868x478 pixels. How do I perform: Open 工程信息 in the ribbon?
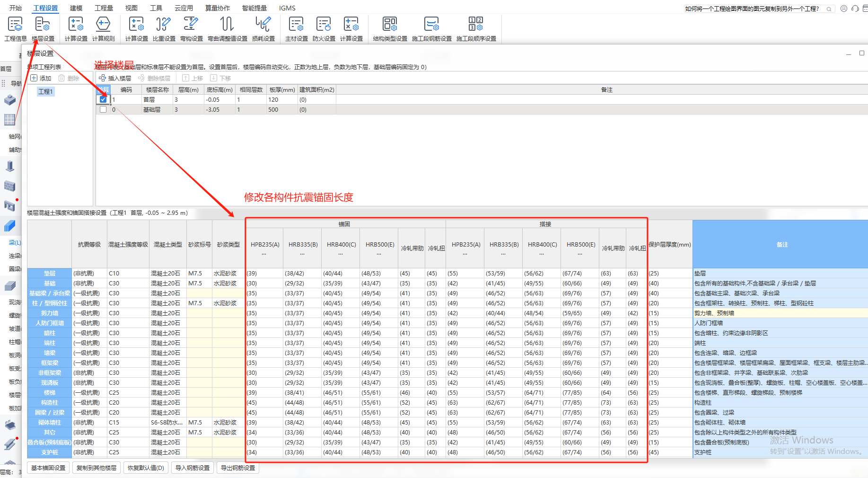pos(15,29)
